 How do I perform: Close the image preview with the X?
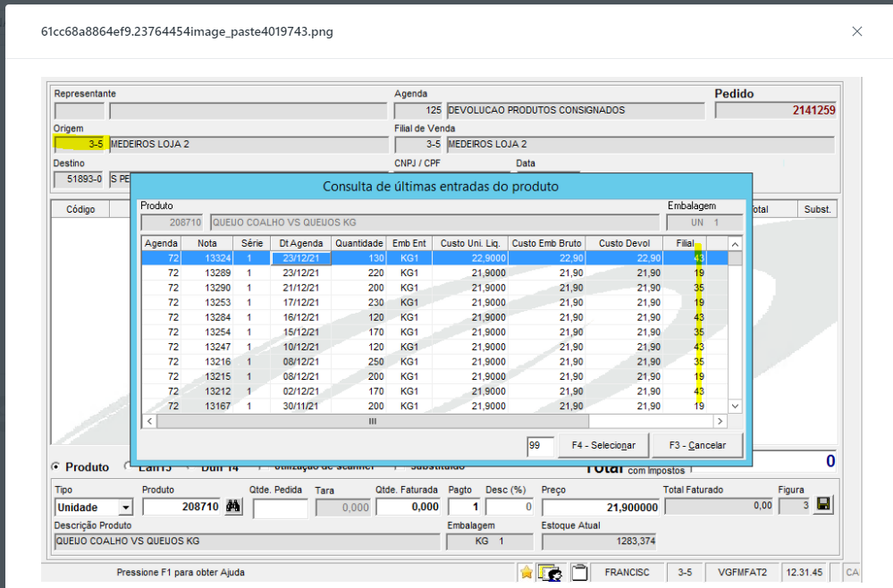pyautogui.click(x=857, y=31)
